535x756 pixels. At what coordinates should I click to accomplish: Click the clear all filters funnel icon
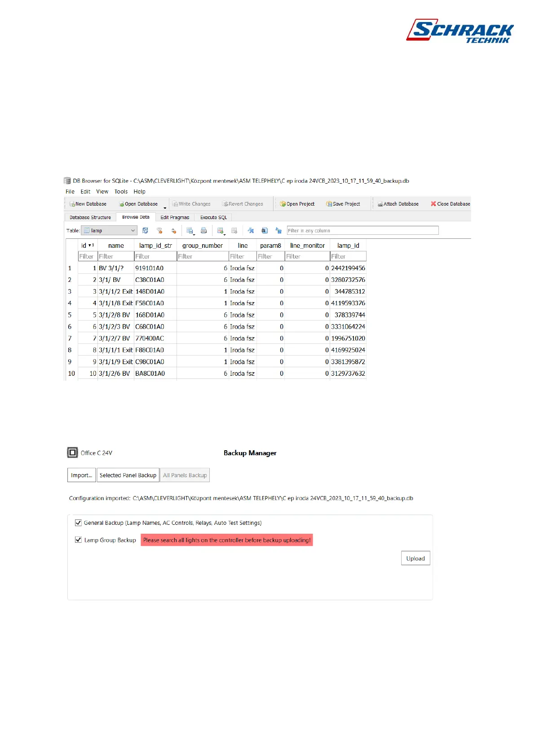pyautogui.click(x=159, y=231)
